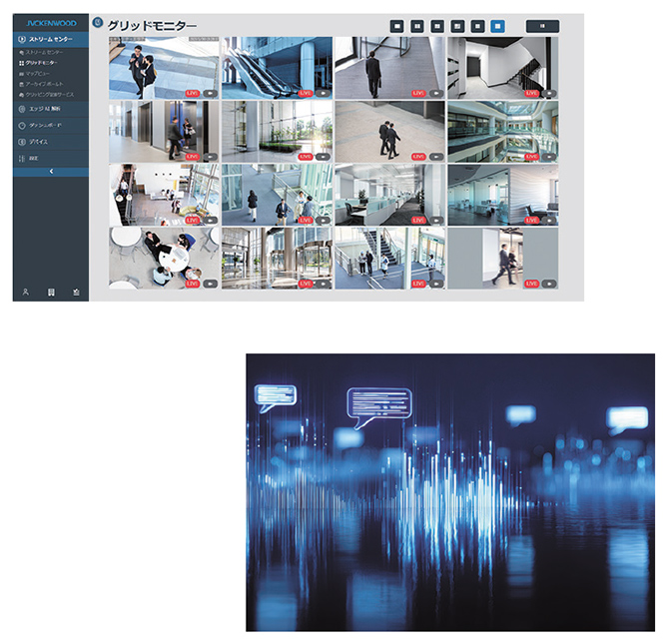This screenshot has height=644, width=669.
Task: Click the camera icon on escalator feed
Action: tap(324, 93)
